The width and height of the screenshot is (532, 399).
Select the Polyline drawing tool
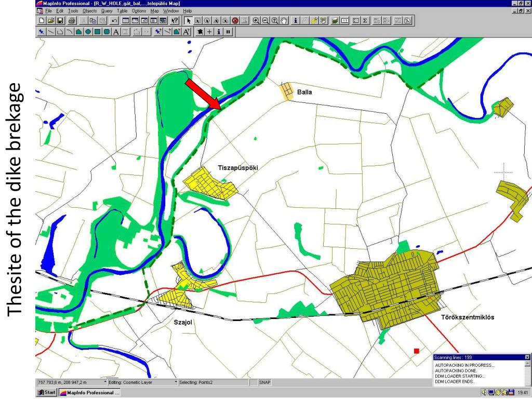[60, 32]
